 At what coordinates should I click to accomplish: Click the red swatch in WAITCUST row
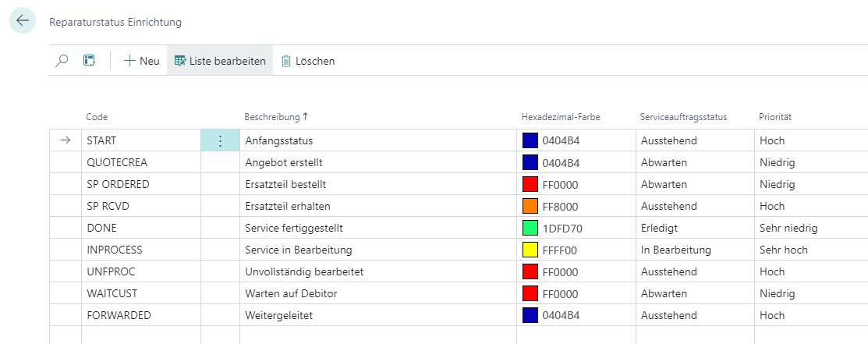(x=530, y=293)
